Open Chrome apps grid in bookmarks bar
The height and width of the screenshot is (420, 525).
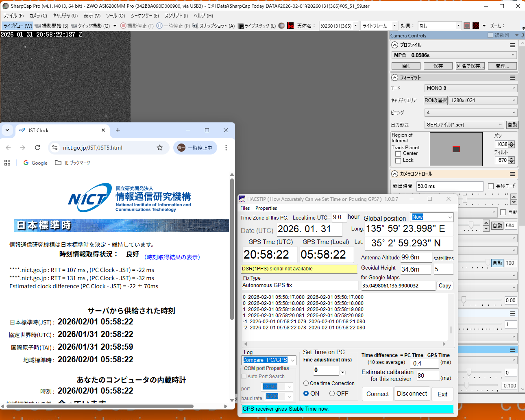(7, 163)
